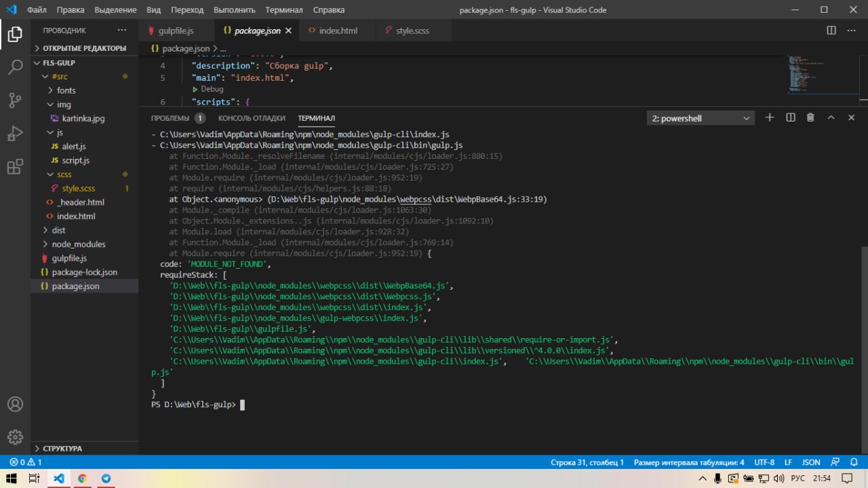Click the Debug code lens link
Viewport: 868px width, 488px height.
point(212,89)
